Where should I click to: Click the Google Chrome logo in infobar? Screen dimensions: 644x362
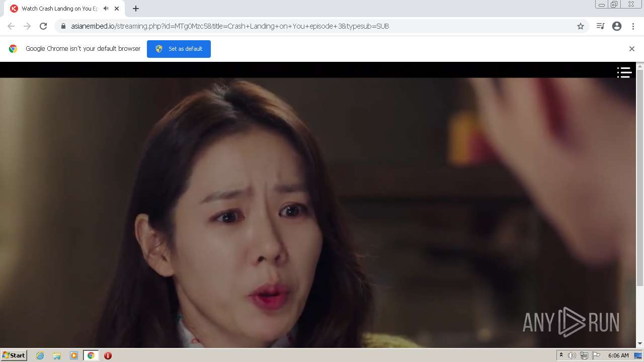click(13, 49)
